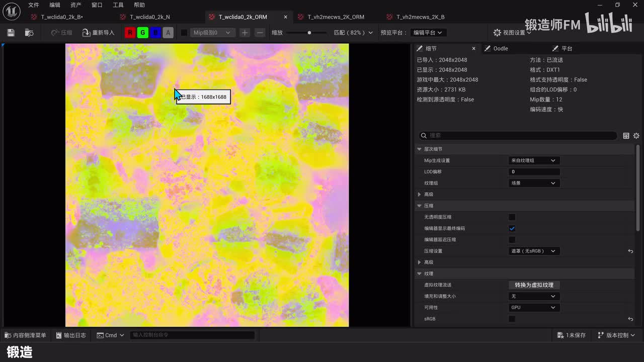
Task: Click the LOD偏移 value field
Action: click(534, 172)
